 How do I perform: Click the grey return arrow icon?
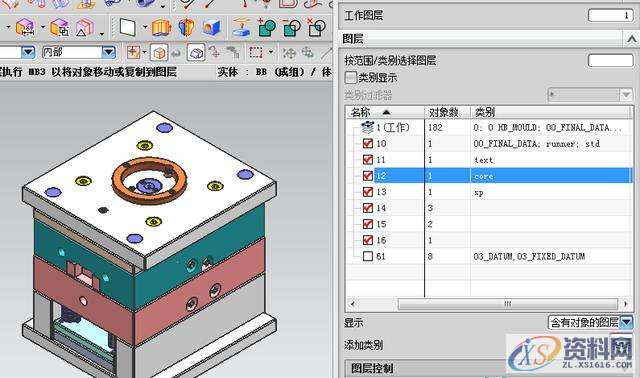[176, 53]
